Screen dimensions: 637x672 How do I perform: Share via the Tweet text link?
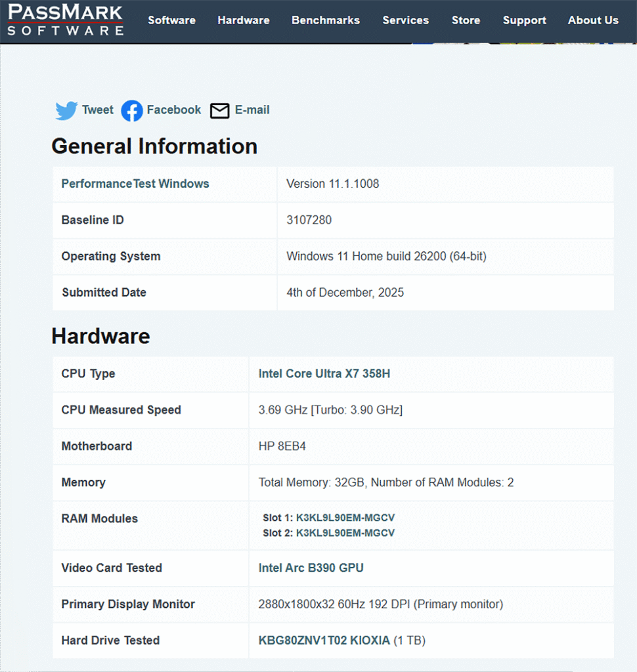pos(98,110)
